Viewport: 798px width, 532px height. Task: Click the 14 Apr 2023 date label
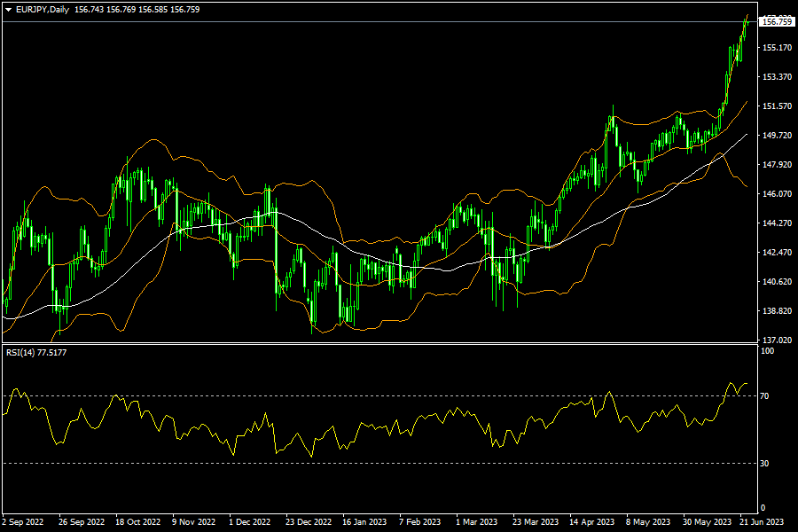click(592, 522)
